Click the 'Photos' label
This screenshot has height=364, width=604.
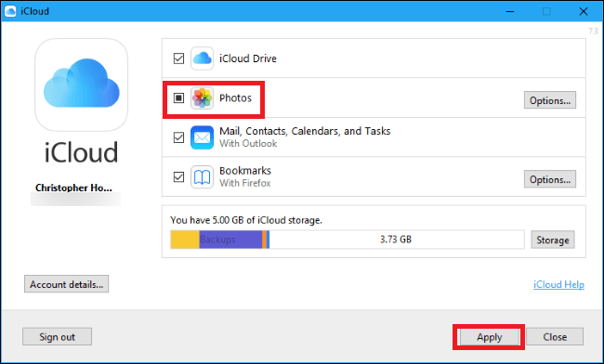pos(235,97)
